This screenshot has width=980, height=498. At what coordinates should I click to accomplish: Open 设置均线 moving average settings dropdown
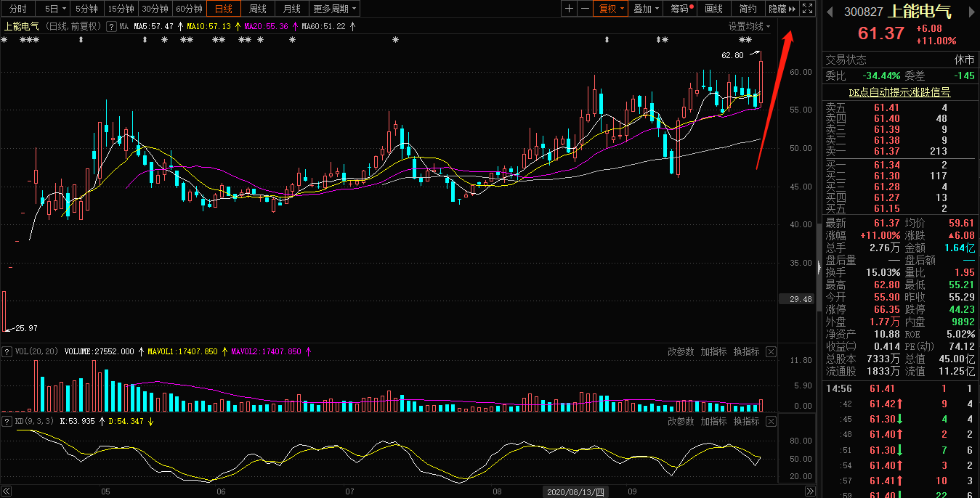(750, 26)
